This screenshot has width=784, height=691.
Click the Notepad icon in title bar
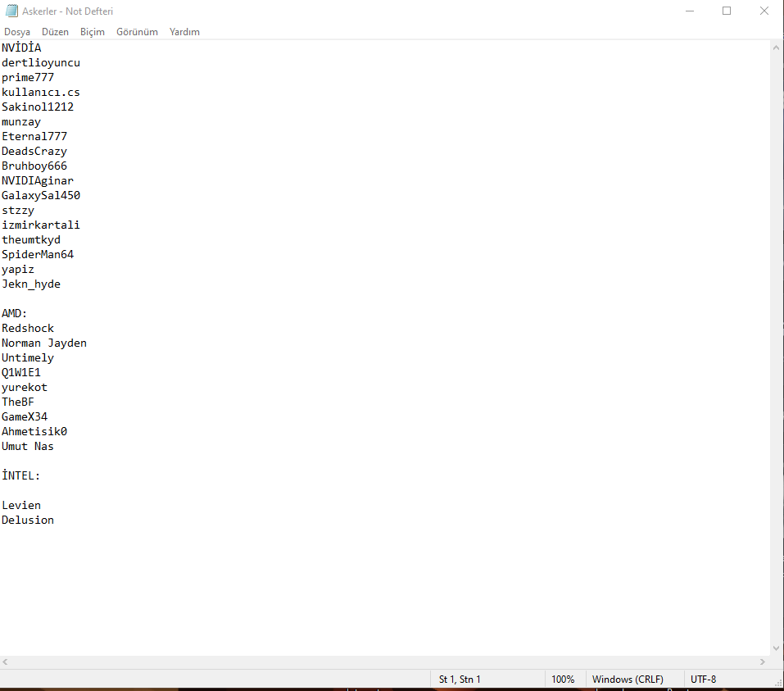tap(11, 11)
